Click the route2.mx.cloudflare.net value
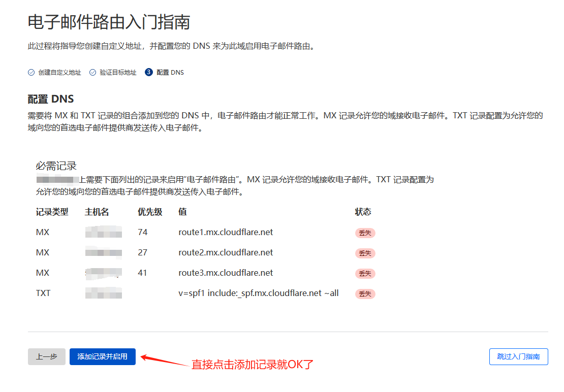This screenshot has height=392, width=564. point(226,252)
